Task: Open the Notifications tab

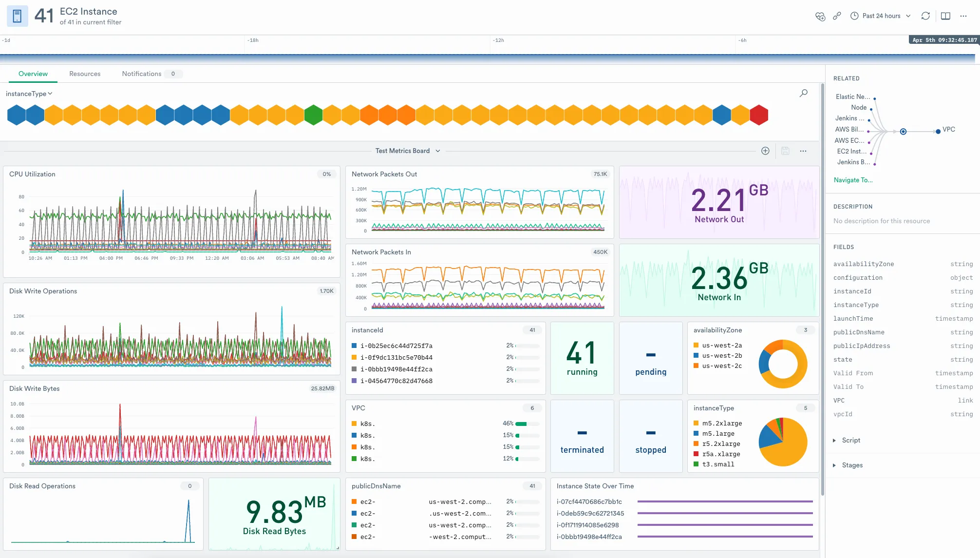Action: [151, 74]
